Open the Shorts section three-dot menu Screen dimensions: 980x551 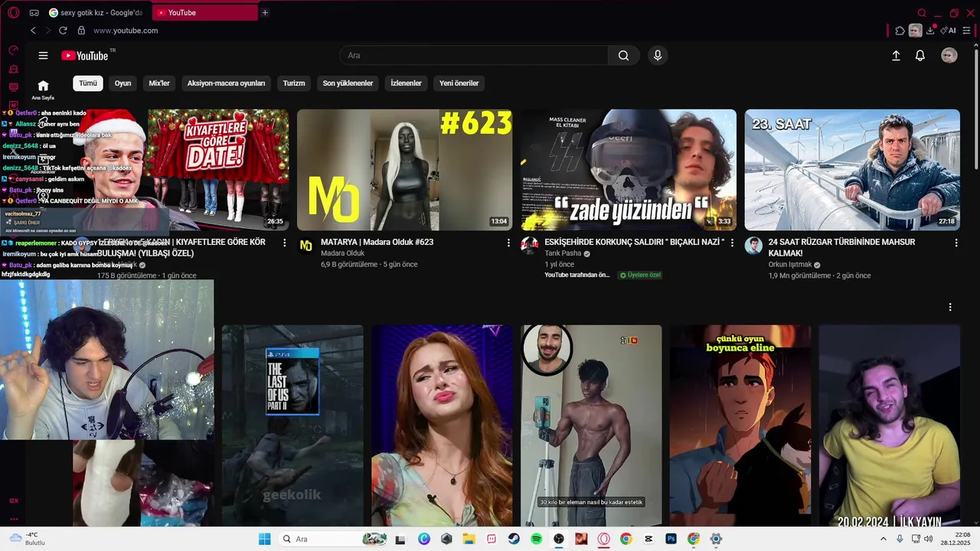pyautogui.click(x=950, y=307)
